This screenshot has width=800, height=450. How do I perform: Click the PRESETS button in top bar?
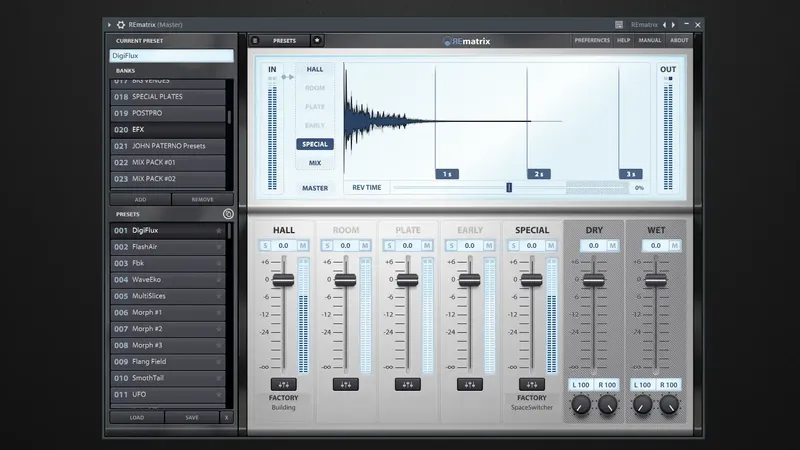(x=284, y=40)
